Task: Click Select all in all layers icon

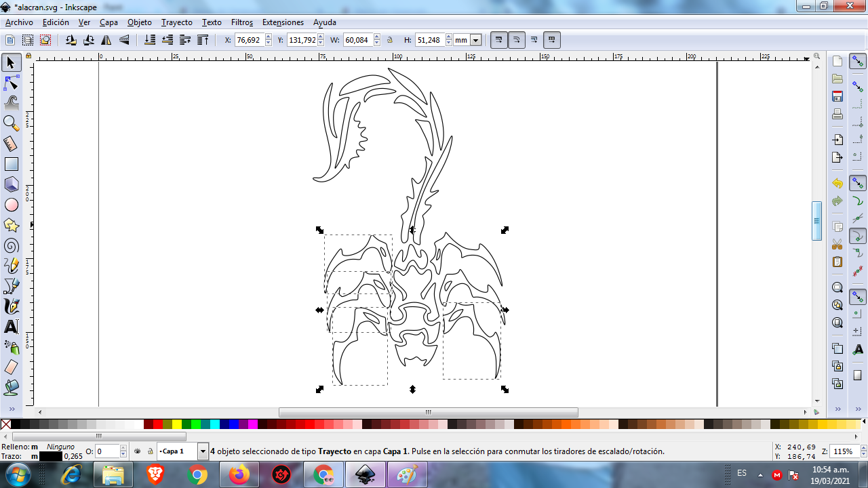Action: pos(28,40)
